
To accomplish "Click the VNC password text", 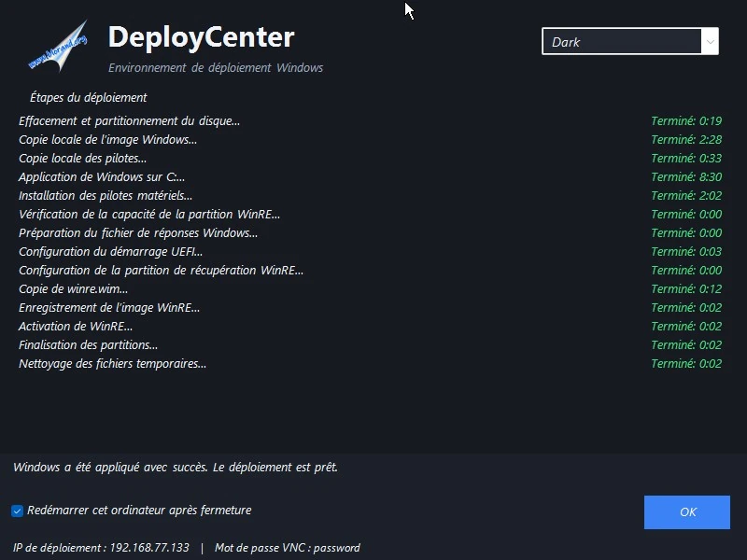I will click(x=288, y=548).
